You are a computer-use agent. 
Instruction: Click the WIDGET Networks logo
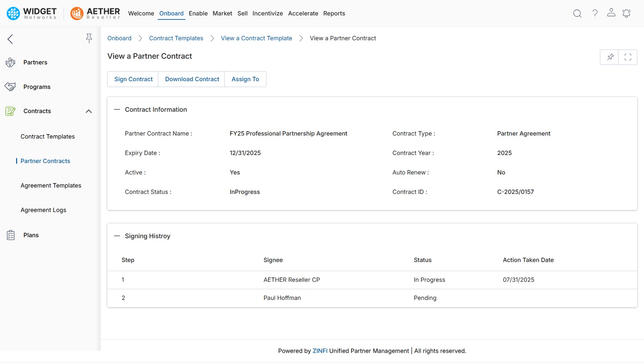click(31, 13)
